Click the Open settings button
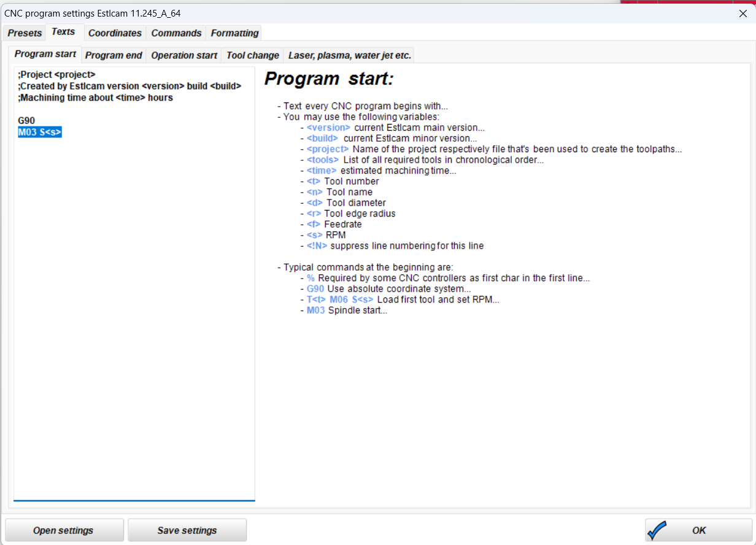756x545 pixels. click(64, 530)
